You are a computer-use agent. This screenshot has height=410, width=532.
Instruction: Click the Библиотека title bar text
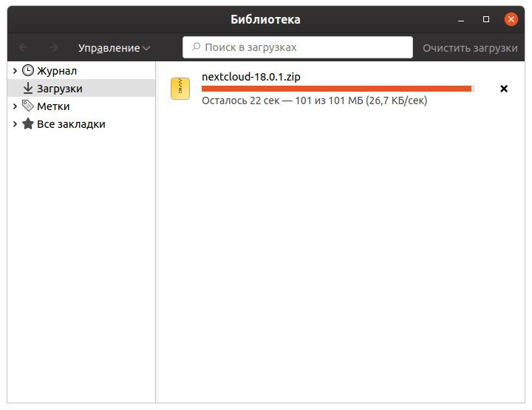[x=265, y=19]
